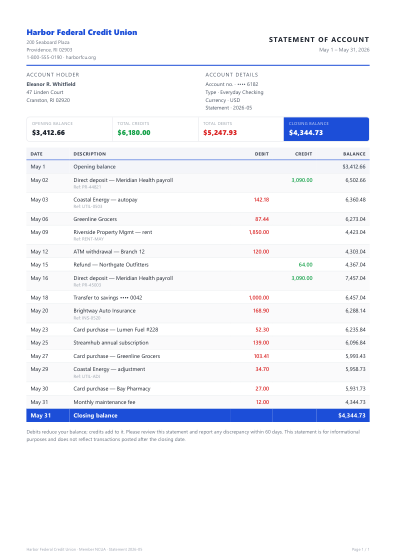Click the maintenance fee debit 12.00

(x=262, y=402)
